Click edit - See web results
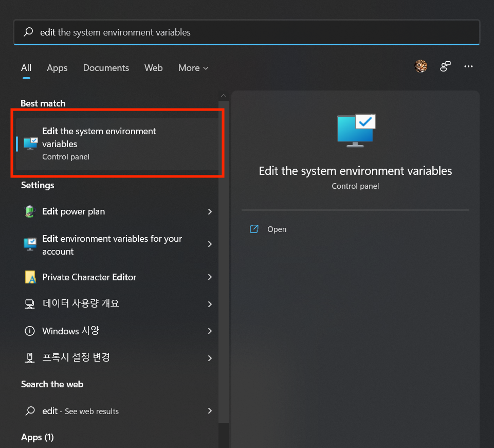 (117, 410)
